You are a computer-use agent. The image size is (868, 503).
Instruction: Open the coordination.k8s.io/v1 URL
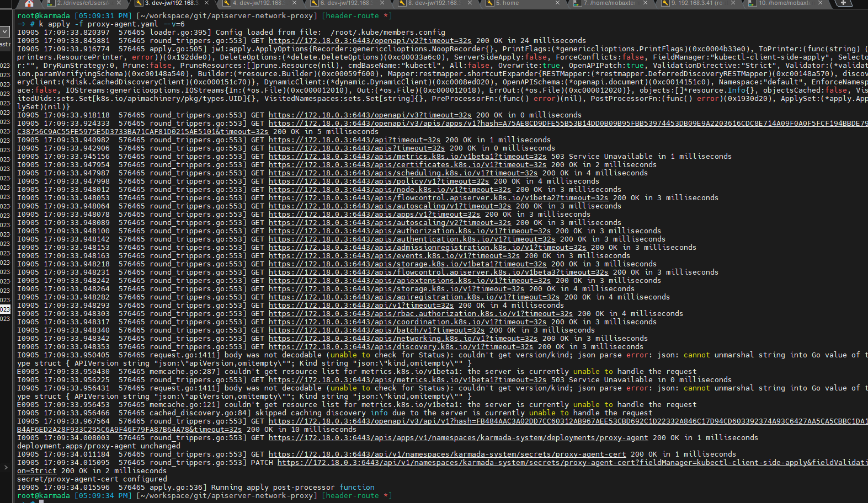[x=407, y=322]
